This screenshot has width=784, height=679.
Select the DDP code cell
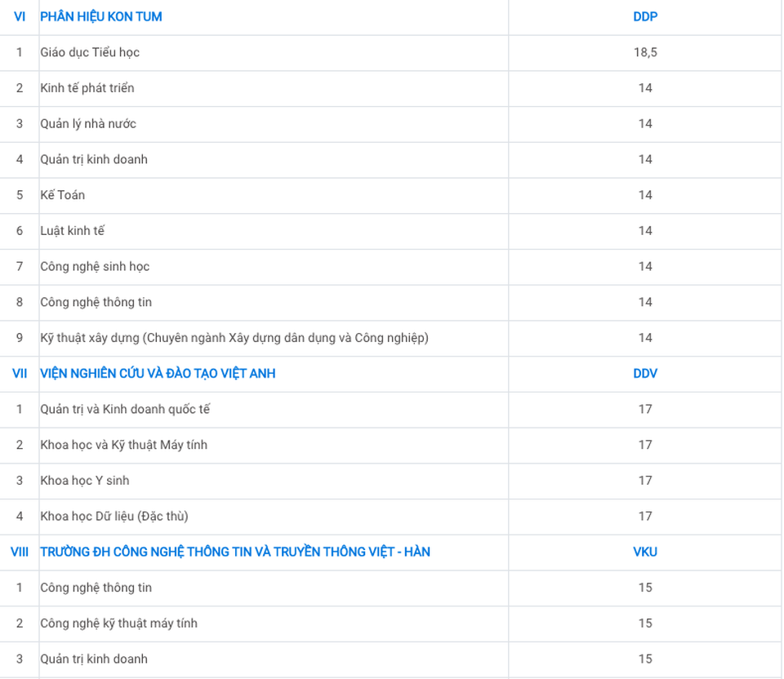[x=644, y=16]
